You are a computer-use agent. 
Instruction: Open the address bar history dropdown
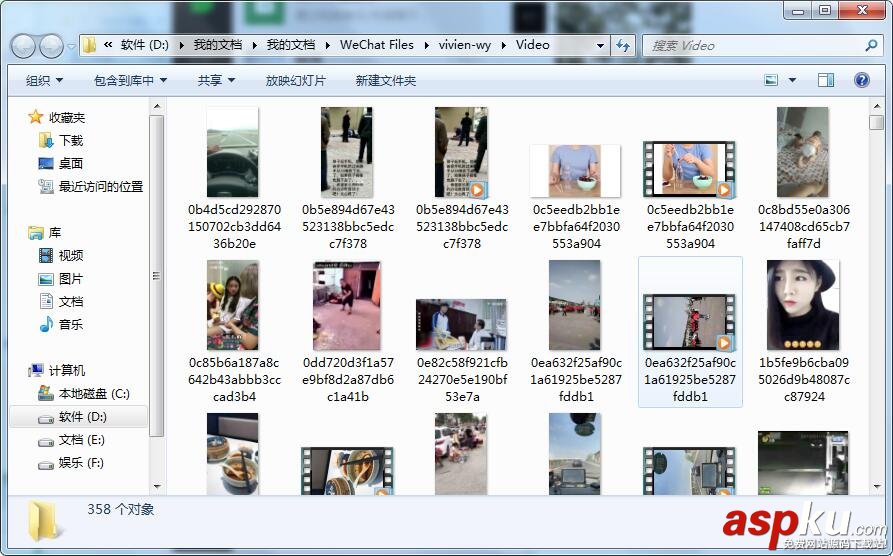tap(600, 46)
